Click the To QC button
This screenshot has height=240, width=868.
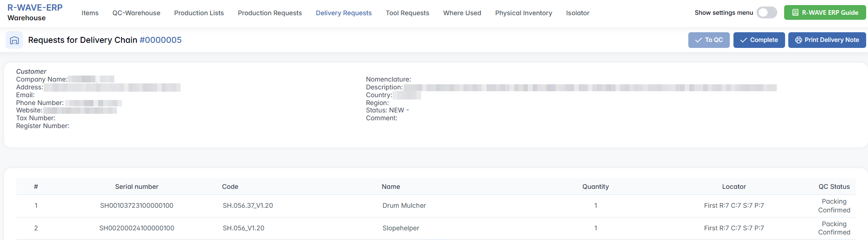(709, 40)
